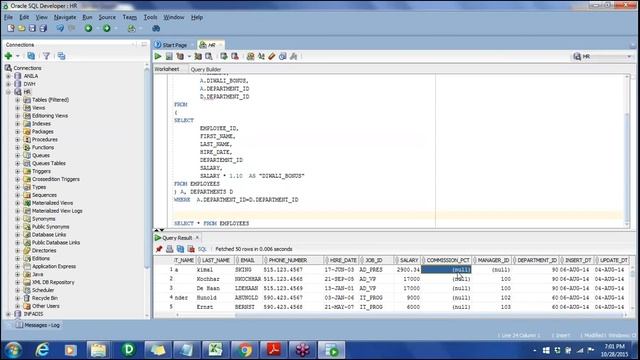Select the Query Result tab
The image size is (640, 360).
(x=177, y=238)
